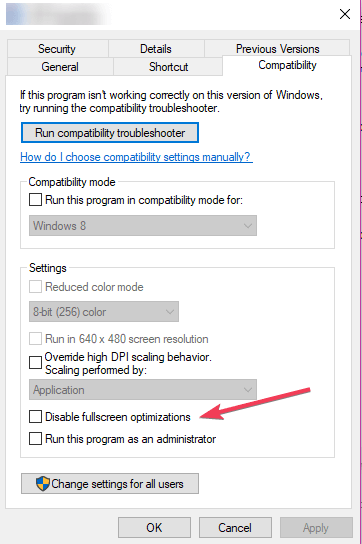The height and width of the screenshot is (544, 362).
Task: Click the shield icon on Change settings button
Action: (x=43, y=483)
